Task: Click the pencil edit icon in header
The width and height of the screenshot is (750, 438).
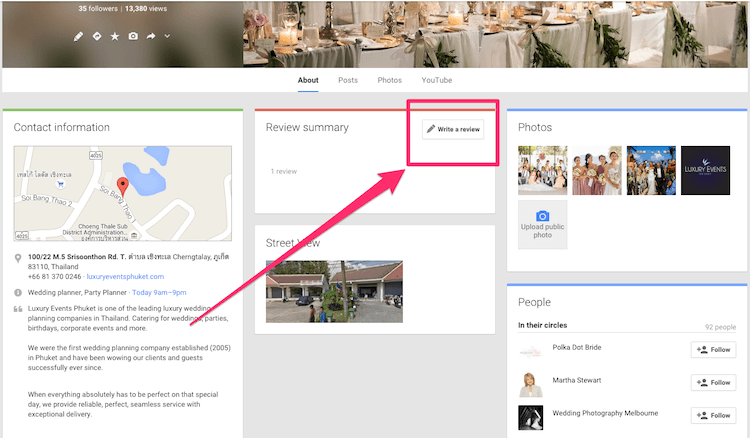Action: click(x=78, y=36)
